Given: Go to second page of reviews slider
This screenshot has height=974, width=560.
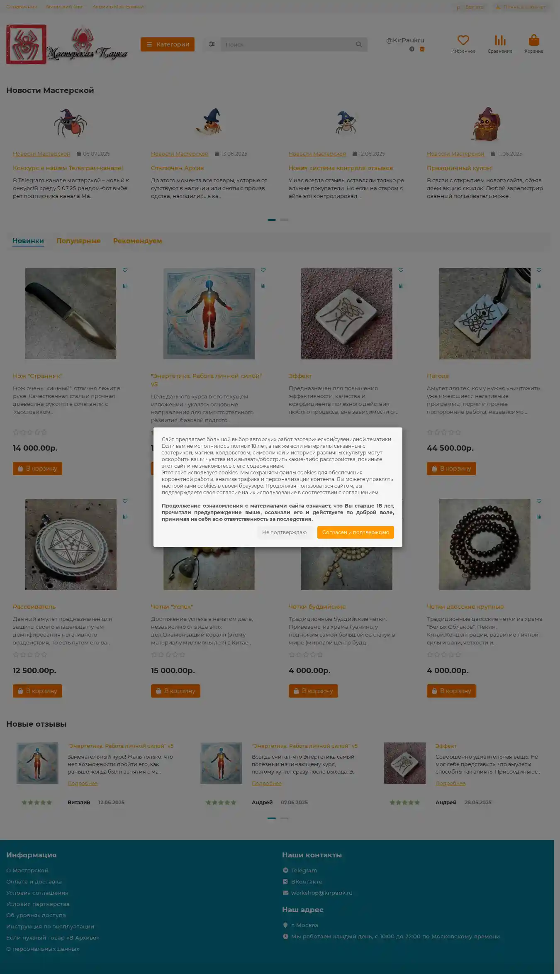Looking at the screenshot, I should (x=284, y=818).
